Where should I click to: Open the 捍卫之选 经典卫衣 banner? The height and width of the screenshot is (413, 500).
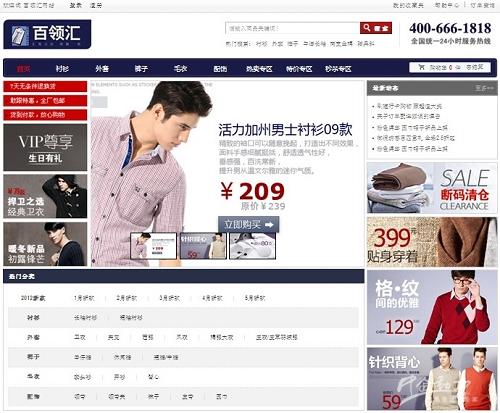[x=45, y=196]
